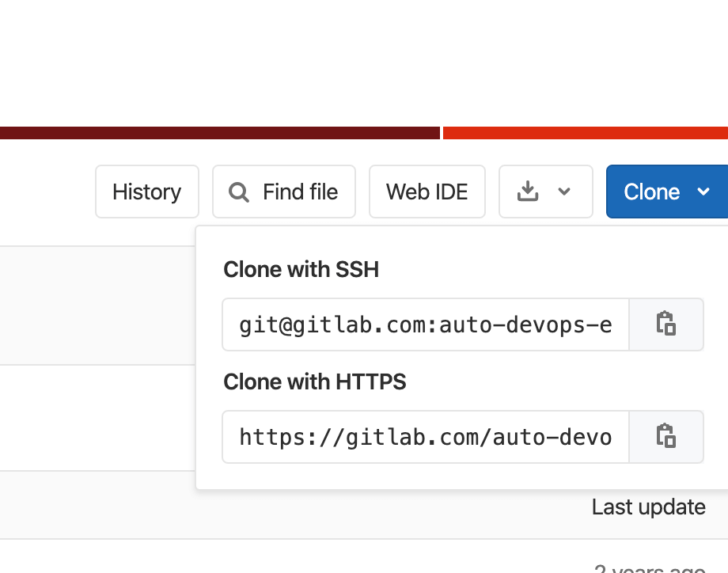The image size is (728, 573).
Task: Click the search magnifier in Find file
Action: pos(238,192)
